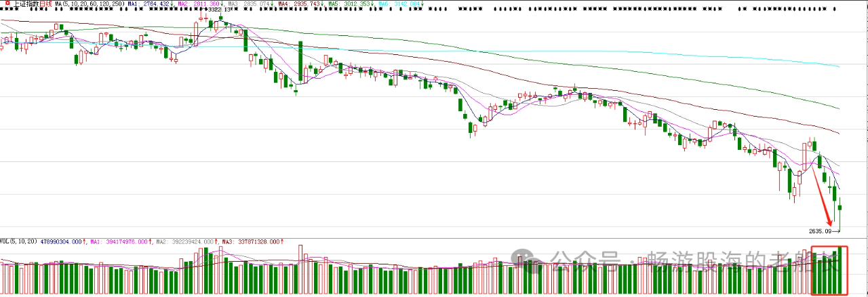The height and width of the screenshot is (297, 868).
Task: Open the VOL(5,10,20) indicator settings
Action: point(19,241)
